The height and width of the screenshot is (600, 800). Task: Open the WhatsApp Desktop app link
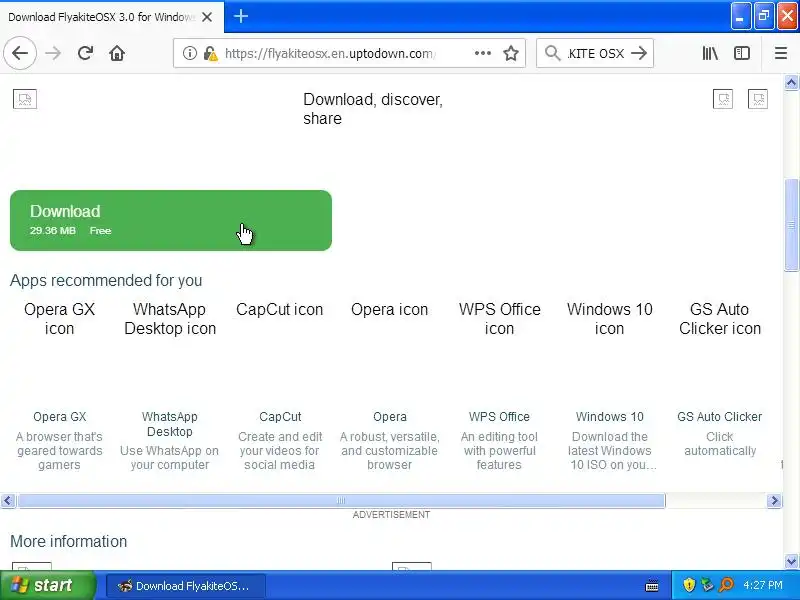[x=169, y=423]
